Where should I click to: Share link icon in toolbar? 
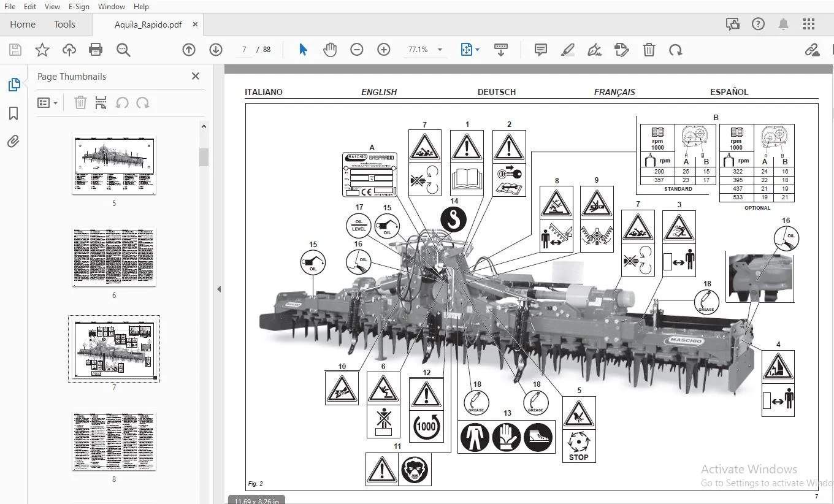click(813, 50)
